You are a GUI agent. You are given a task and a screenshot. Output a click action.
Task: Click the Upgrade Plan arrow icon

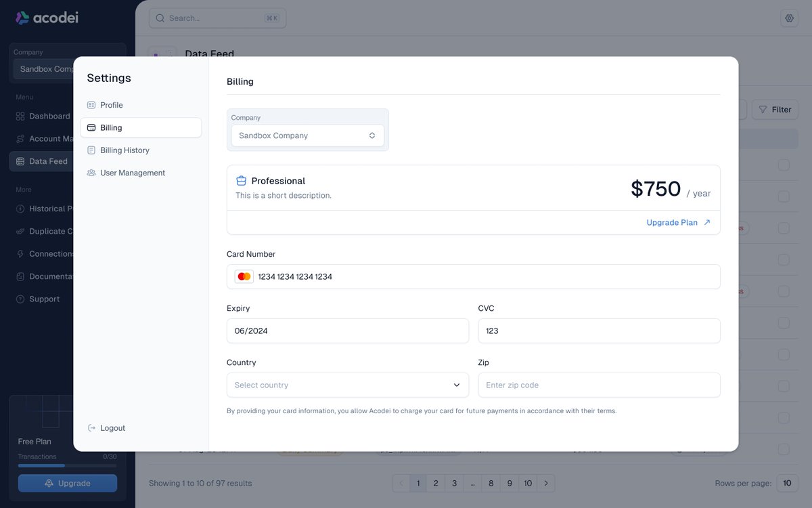[x=707, y=222]
